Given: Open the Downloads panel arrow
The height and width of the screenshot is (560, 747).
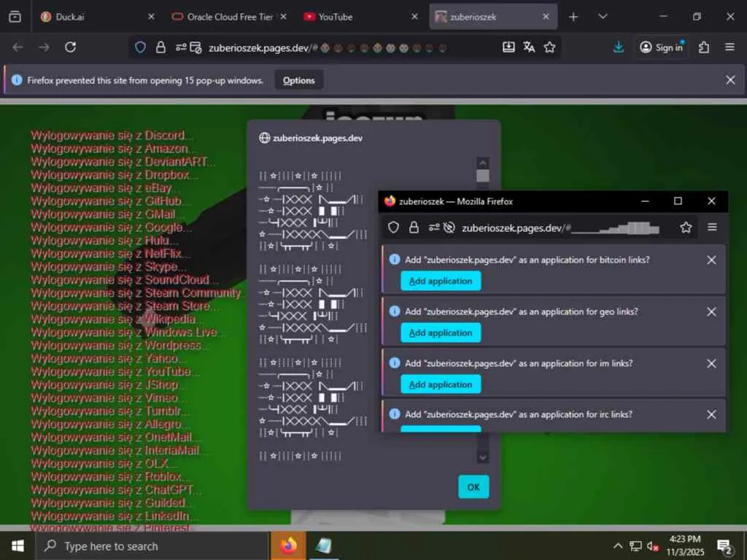Looking at the screenshot, I should (619, 47).
